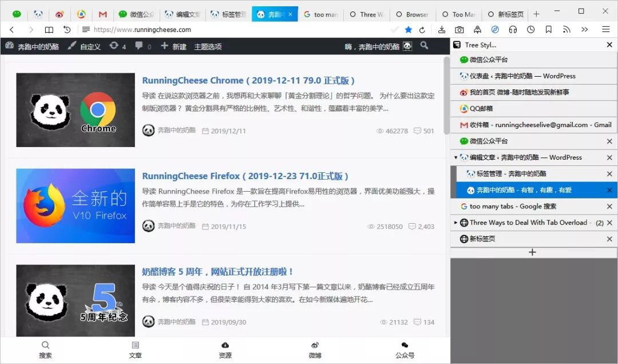Open the 2,403 comments count link
Image resolution: width=618 pixels, height=364 pixels.
coord(421,227)
